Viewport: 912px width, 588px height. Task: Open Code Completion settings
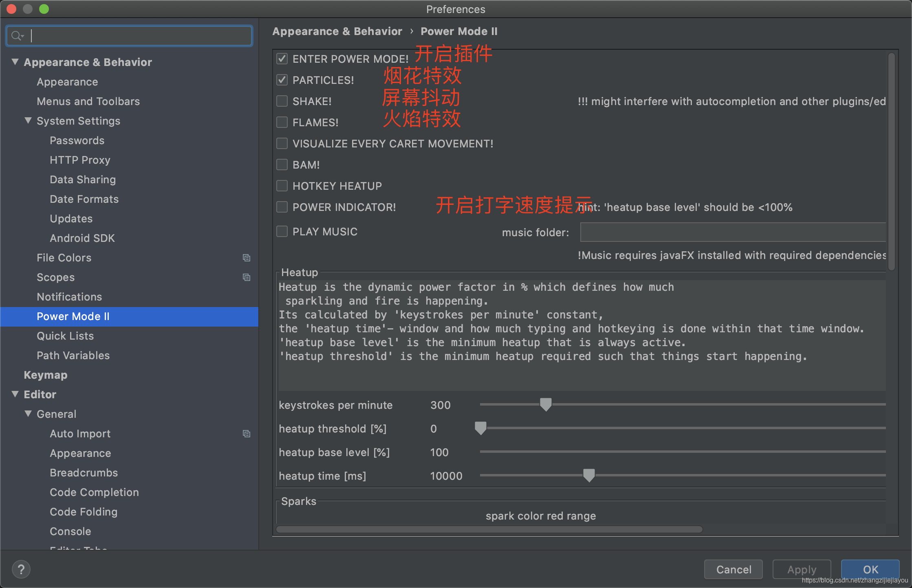94,492
